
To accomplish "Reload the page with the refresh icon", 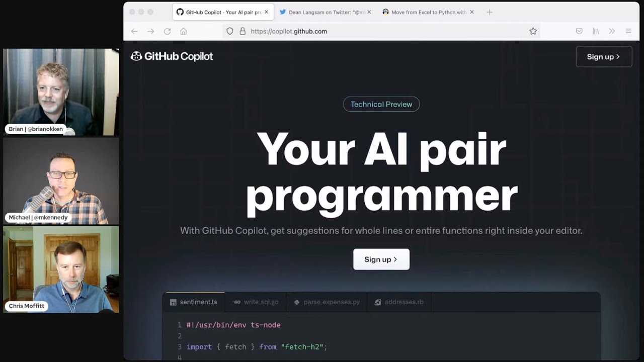I will pos(167,31).
